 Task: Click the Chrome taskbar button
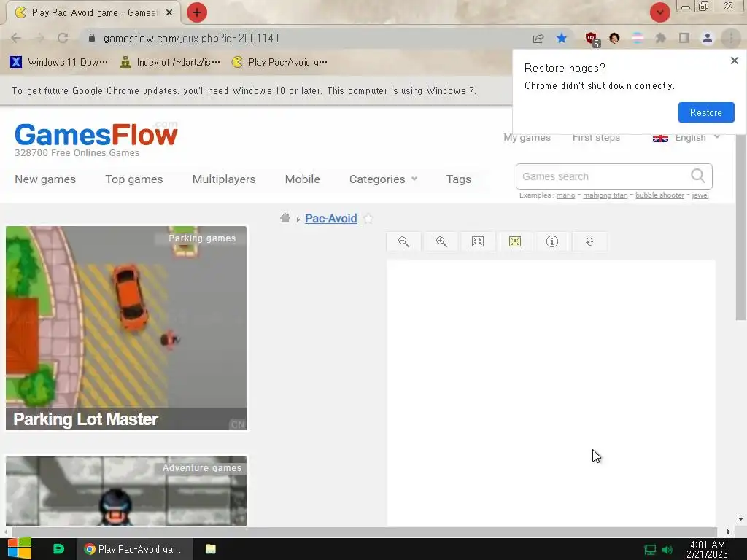point(135,549)
